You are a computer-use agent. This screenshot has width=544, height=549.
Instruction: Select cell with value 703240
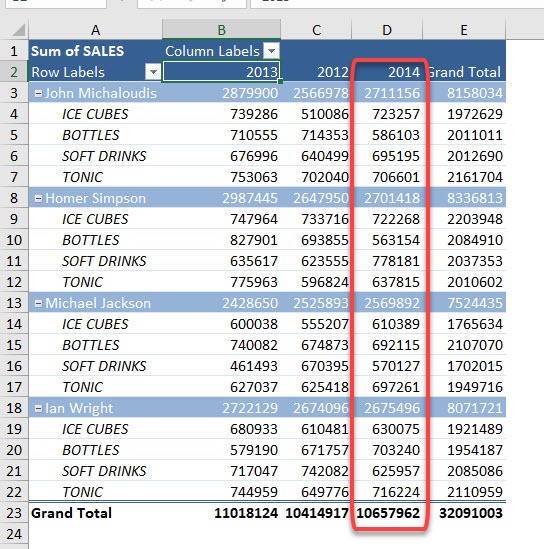click(387, 450)
